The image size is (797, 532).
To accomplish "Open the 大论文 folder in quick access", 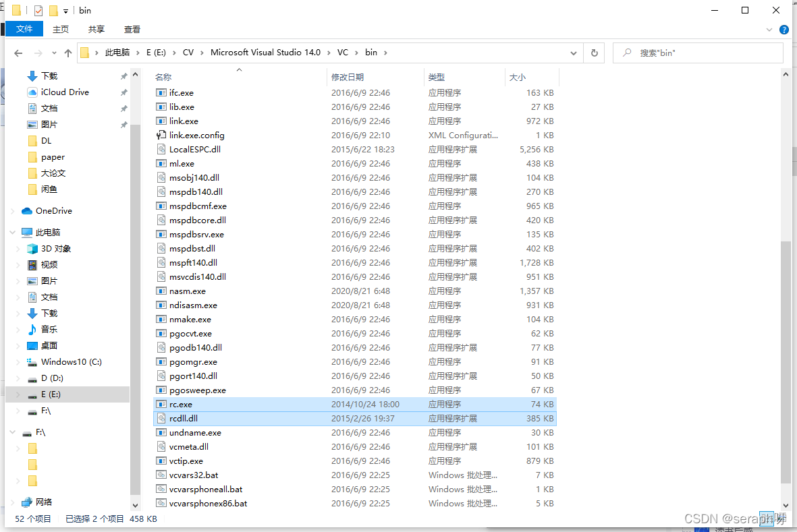I will [46, 173].
